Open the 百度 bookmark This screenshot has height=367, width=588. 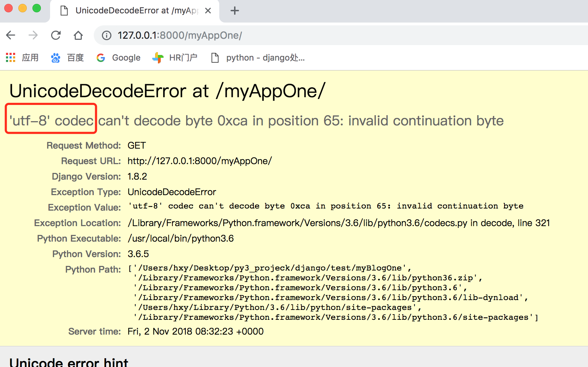coord(67,57)
